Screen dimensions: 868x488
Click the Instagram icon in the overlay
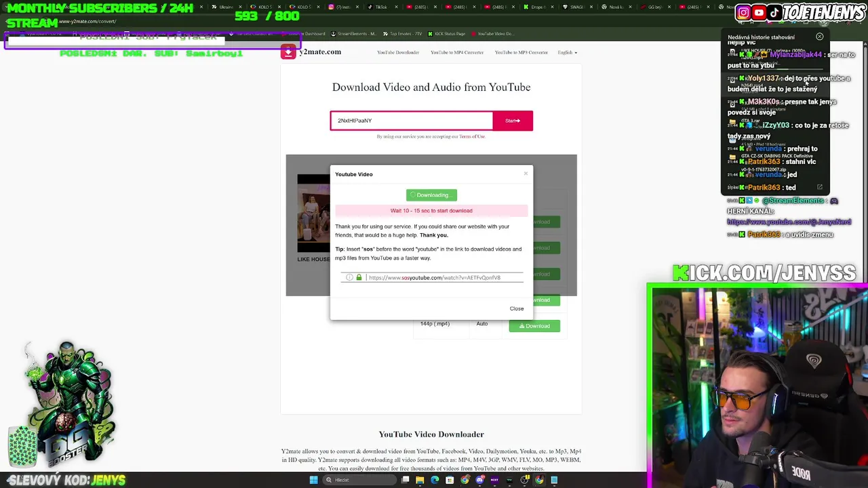(x=743, y=12)
